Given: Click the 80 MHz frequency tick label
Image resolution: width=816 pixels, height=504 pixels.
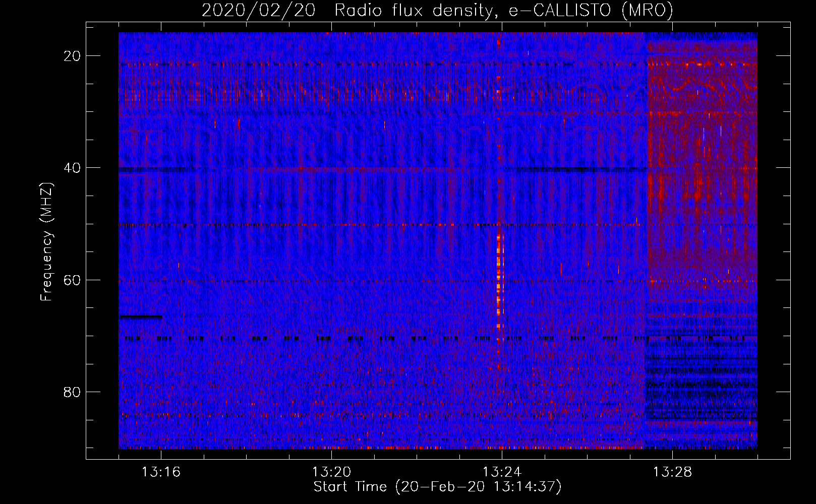Looking at the screenshot, I should [x=72, y=392].
